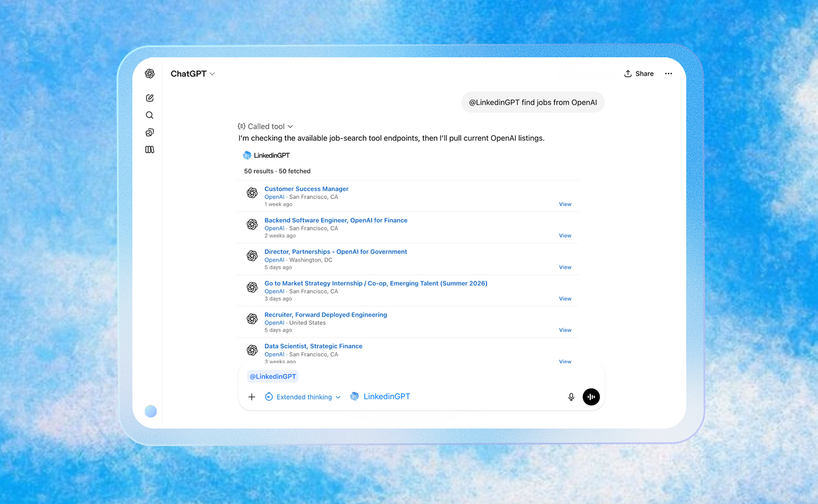Viewport: 818px width, 504px height.
Task: Open the GPTs library book icon
Action: point(149,149)
